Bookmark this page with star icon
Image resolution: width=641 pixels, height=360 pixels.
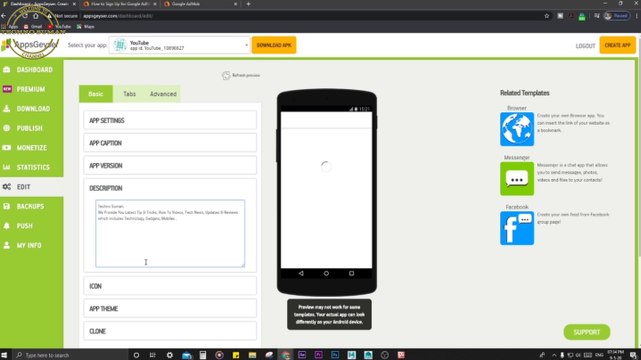click(547, 16)
